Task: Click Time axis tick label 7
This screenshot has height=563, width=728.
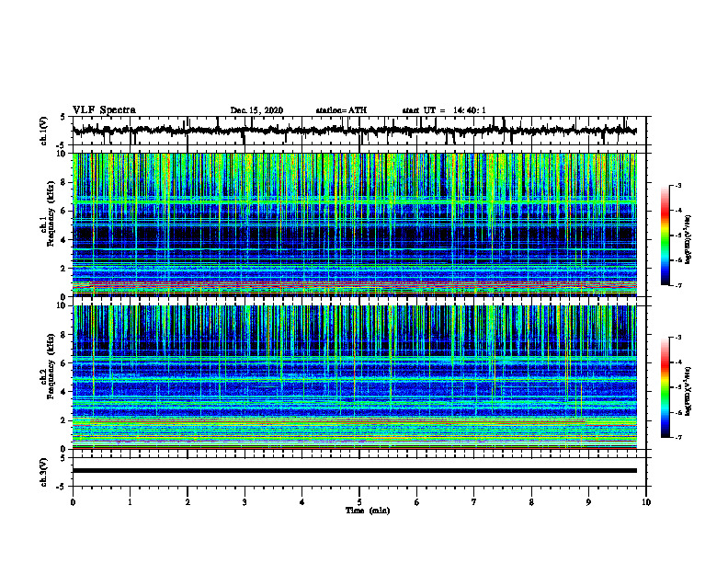Action: 474,502
